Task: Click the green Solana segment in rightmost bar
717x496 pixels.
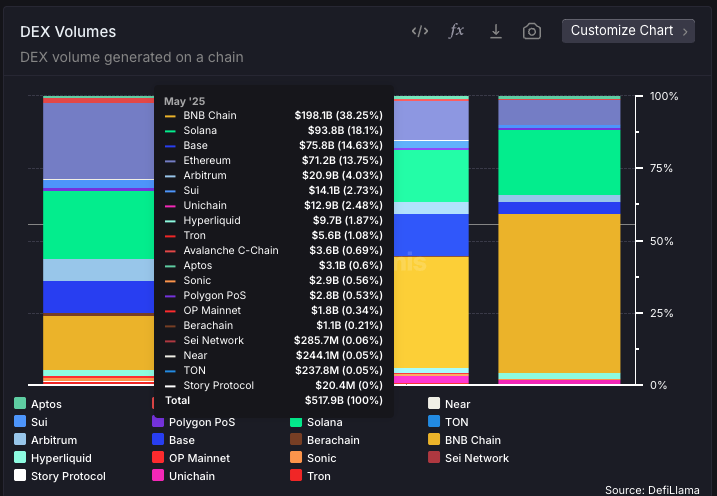Action: point(559,163)
